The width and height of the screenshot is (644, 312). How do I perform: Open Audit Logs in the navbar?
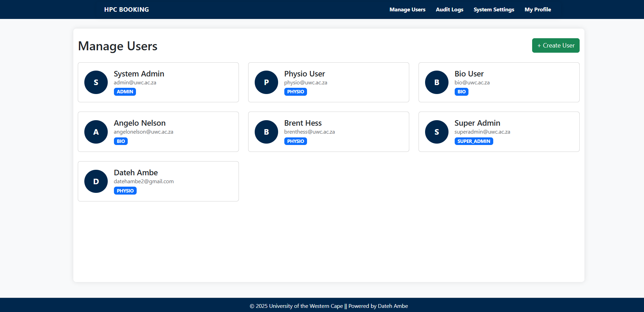click(x=449, y=10)
